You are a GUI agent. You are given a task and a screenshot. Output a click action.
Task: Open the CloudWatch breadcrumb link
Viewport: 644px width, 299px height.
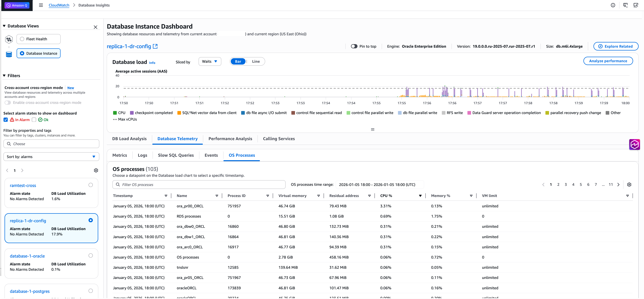pyautogui.click(x=59, y=5)
